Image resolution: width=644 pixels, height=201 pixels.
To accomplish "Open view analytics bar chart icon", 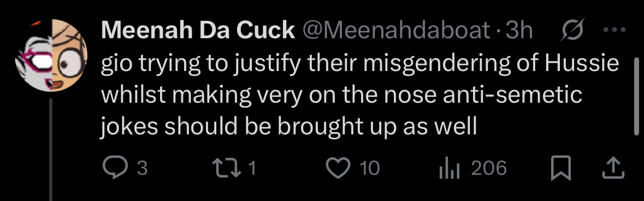I will point(449,169).
